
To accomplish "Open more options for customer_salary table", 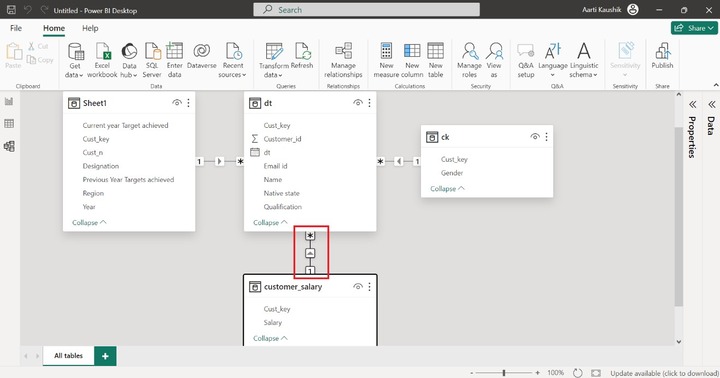I will coord(370,287).
